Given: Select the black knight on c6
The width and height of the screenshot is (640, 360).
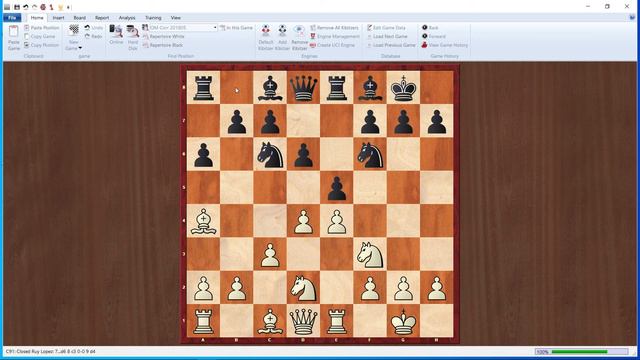Looking at the screenshot, I should tap(270, 154).
